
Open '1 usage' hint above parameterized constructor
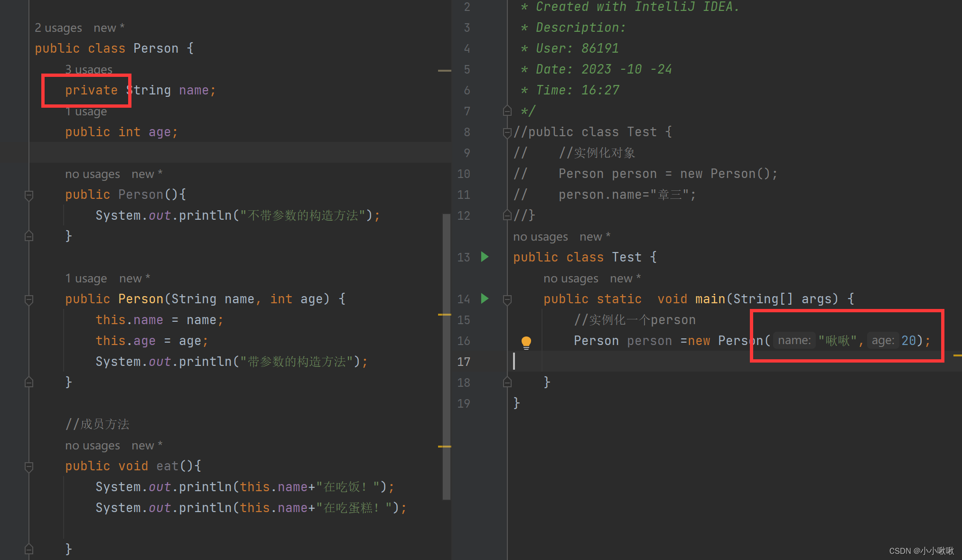[86, 279]
